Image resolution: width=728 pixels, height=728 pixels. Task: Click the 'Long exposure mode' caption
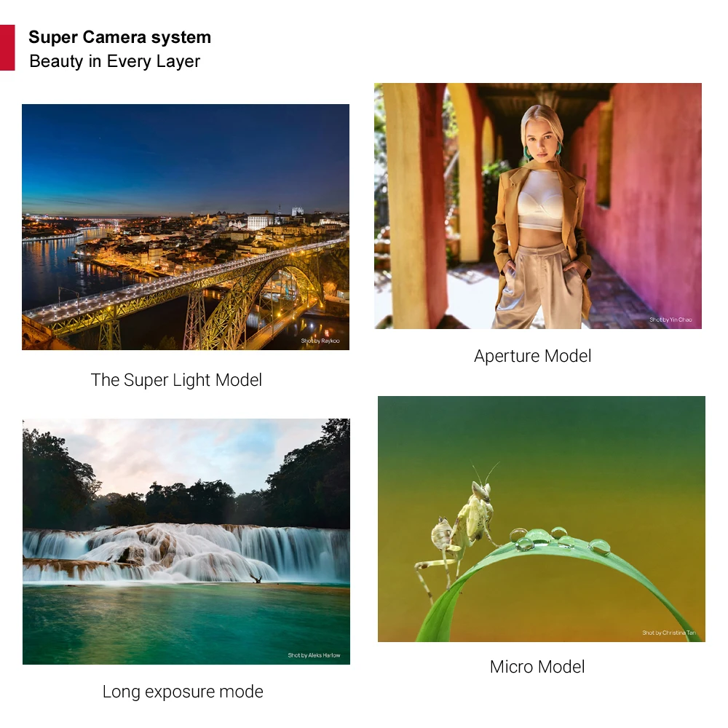183,692
